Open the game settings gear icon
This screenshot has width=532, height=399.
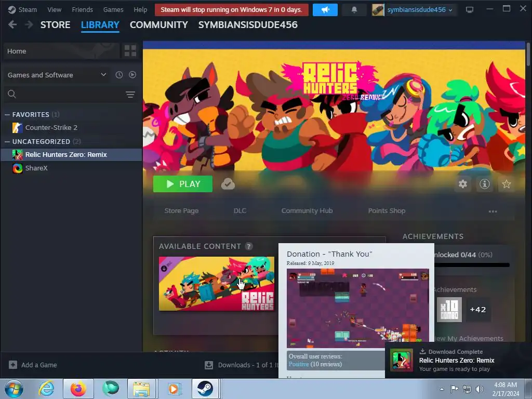(x=463, y=184)
